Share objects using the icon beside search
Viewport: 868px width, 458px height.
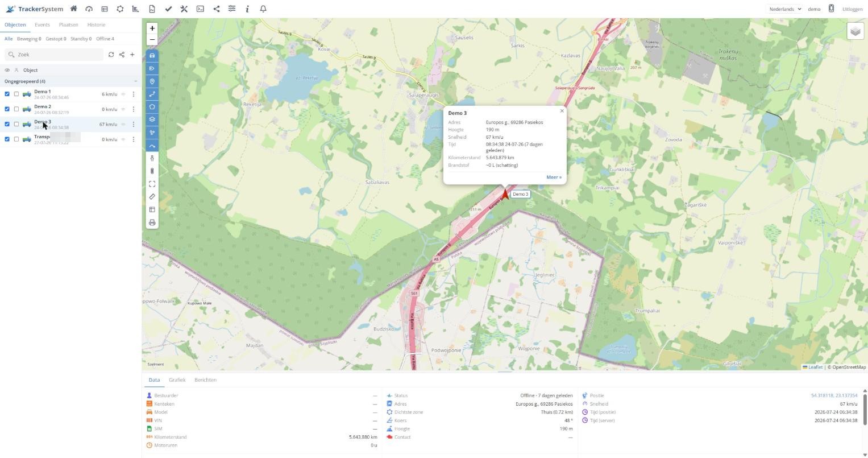pos(122,55)
